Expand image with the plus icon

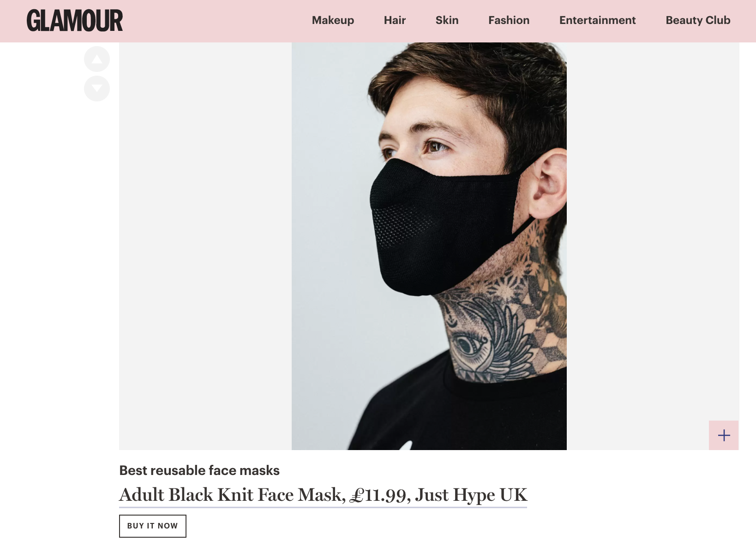724,435
